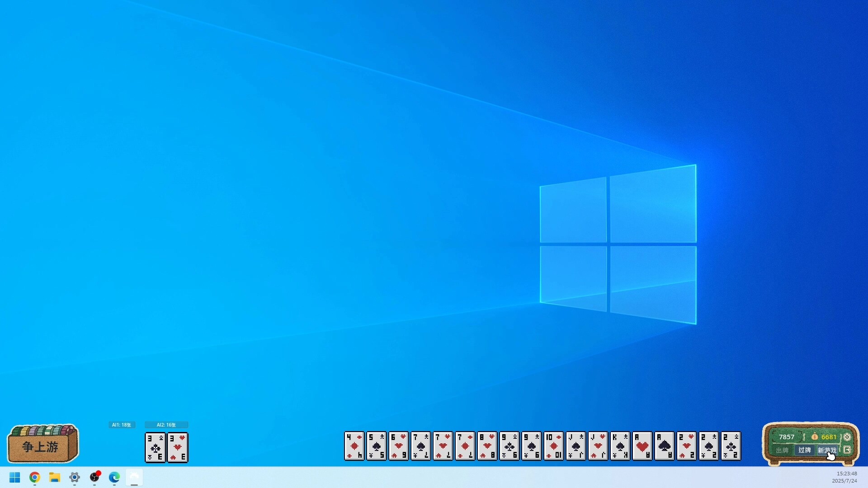Click the AI2: 16张 opponent label
868x488 pixels.
(x=166, y=425)
